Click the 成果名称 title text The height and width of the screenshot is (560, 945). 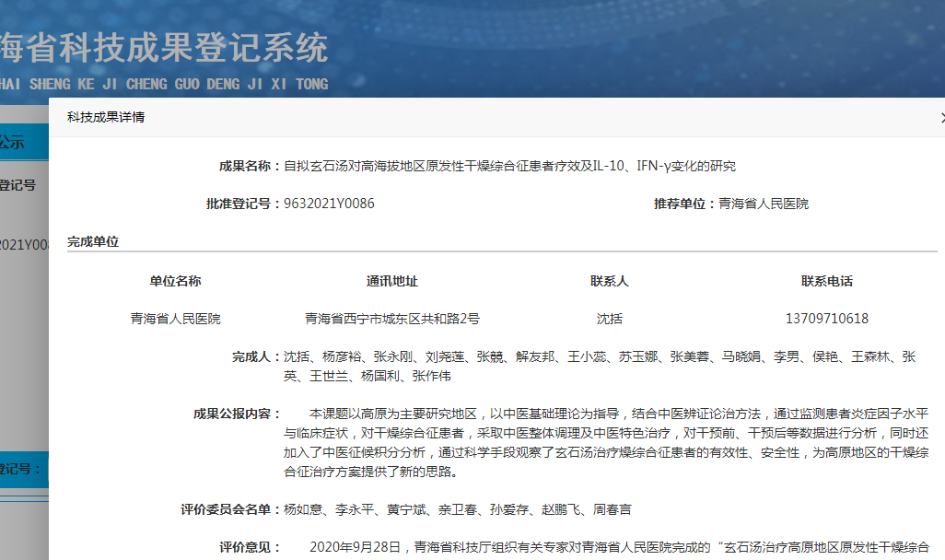pyautogui.click(x=509, y=167)
